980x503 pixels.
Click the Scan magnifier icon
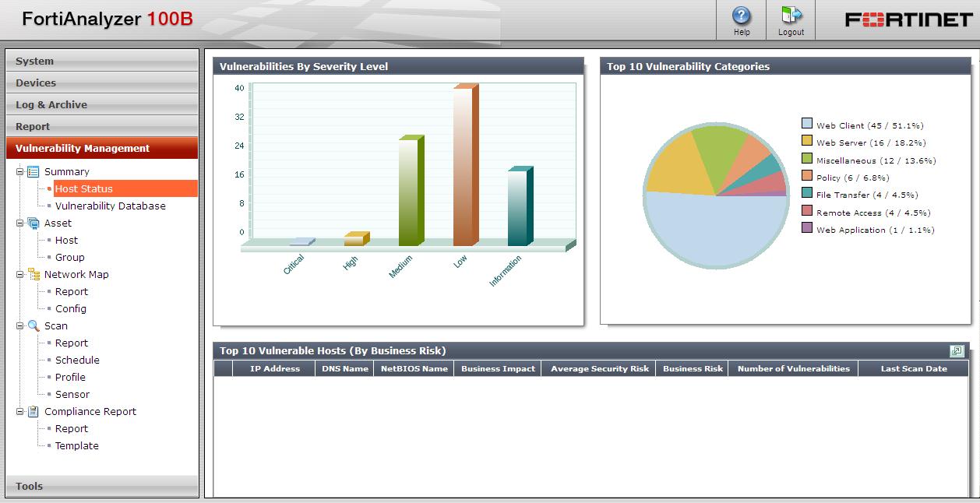point(33,325)
